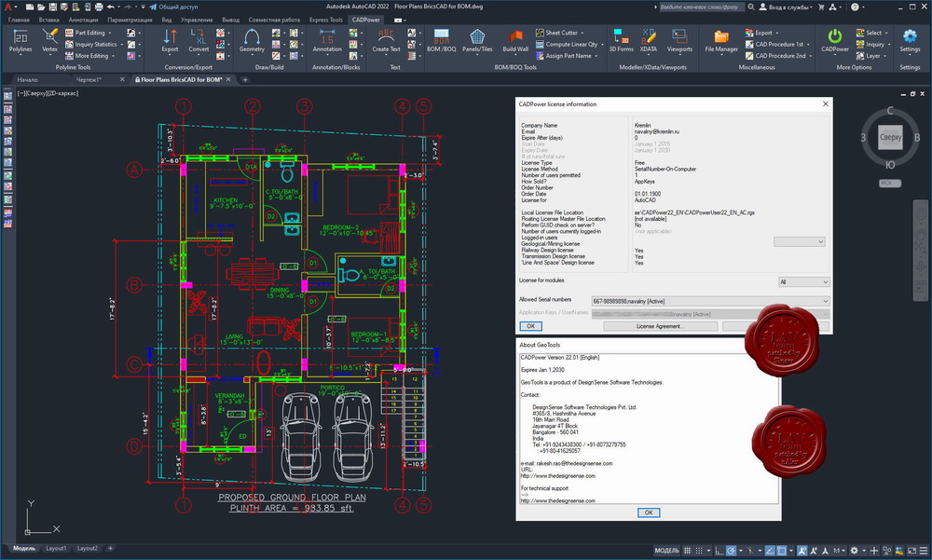Open the Geometry tool icon

click(252, 40)
